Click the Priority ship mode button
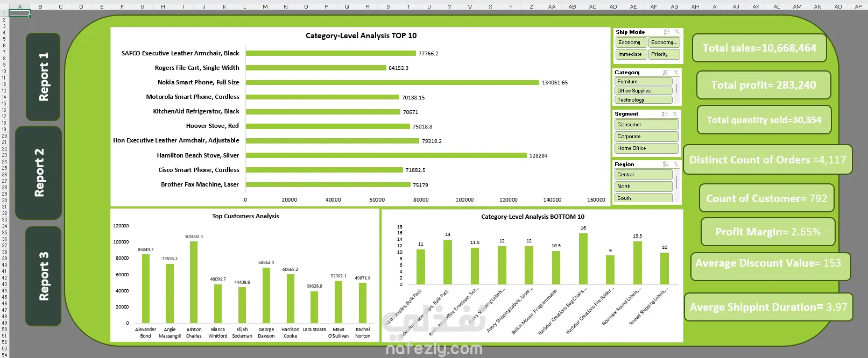868x358 pixels. (664, 54)
